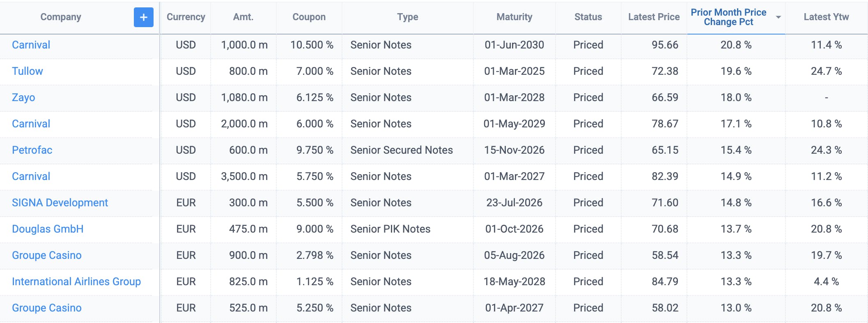
Task: Sort table by Maturity column header
Action: [x=514, y=17]
